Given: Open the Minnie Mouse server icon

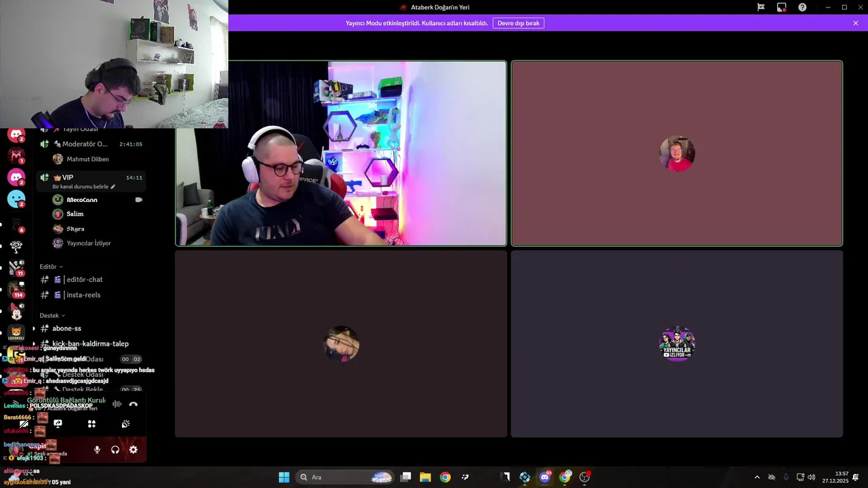Looking at the screenshot, I should click(16, 311).
